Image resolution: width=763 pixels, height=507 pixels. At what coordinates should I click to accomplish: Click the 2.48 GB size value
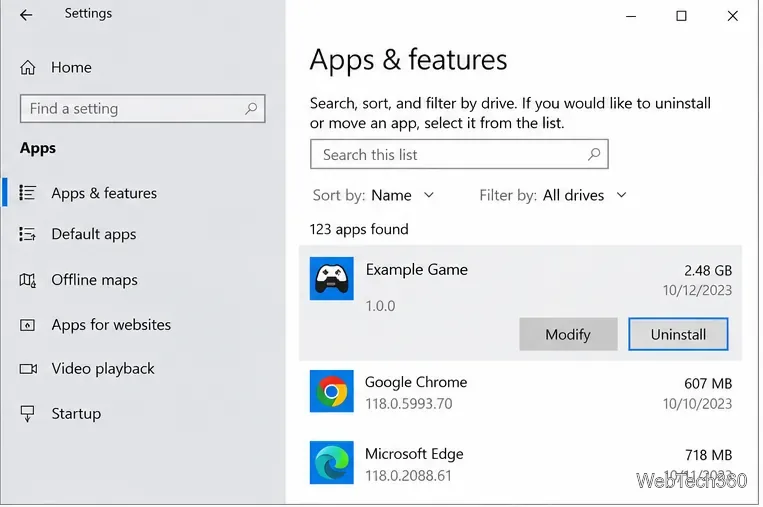coord(708,270)
